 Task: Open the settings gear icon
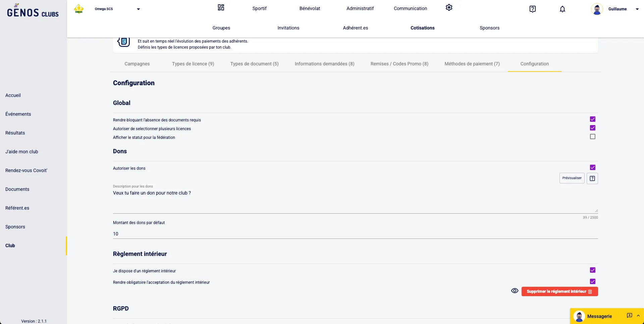coord(449,8)
